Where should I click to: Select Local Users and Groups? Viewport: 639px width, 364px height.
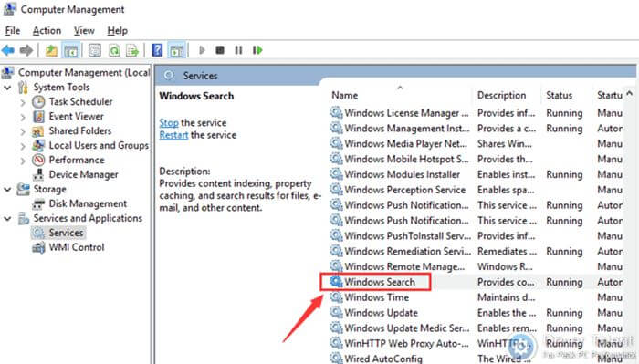pos(99,145)
